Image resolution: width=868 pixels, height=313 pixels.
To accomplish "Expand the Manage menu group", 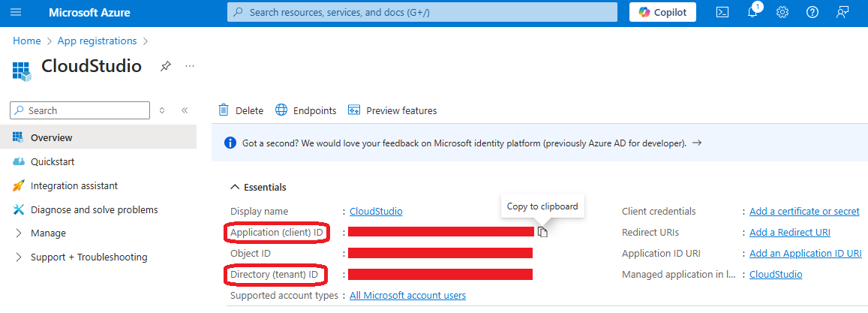I will (x=48, y=233).
